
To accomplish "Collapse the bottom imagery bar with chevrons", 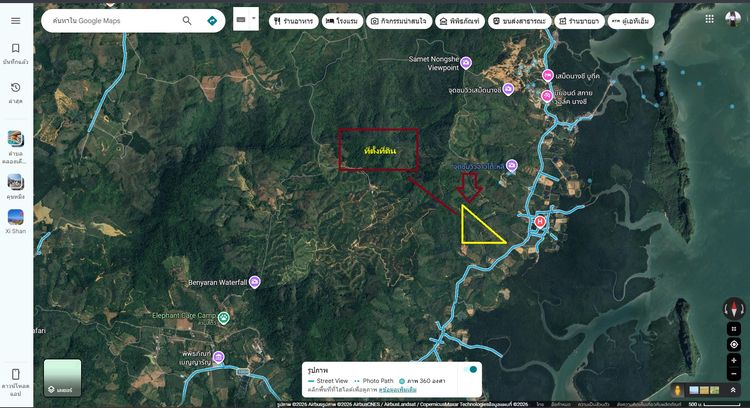I will (733, 390).
